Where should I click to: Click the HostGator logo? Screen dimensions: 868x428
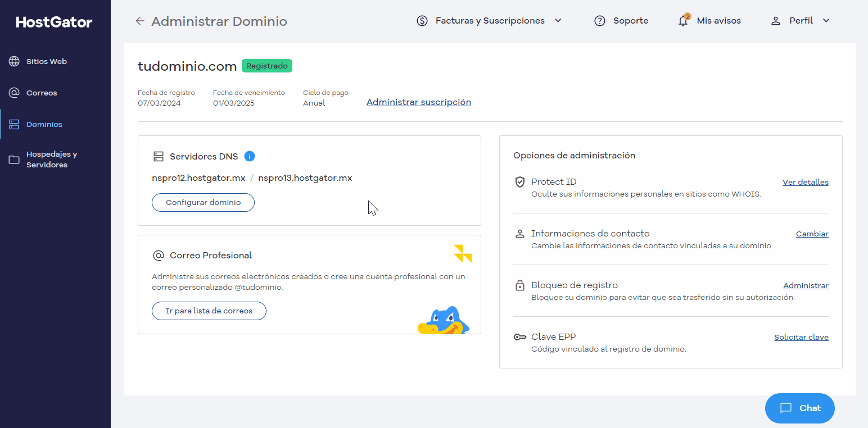[x=54, y=22]
